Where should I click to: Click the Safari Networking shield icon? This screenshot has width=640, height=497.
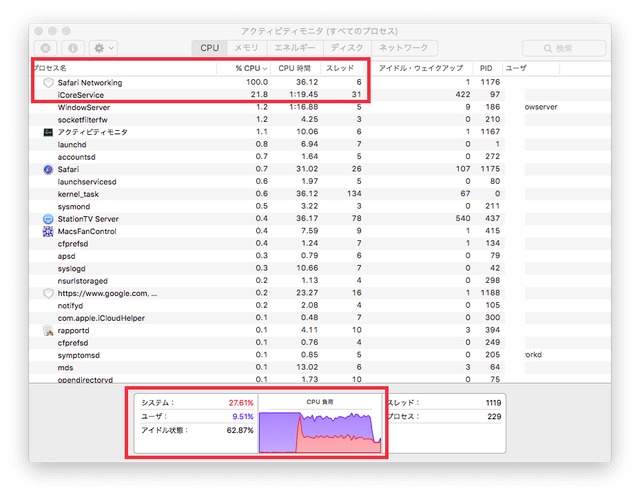tap(48, 82)
